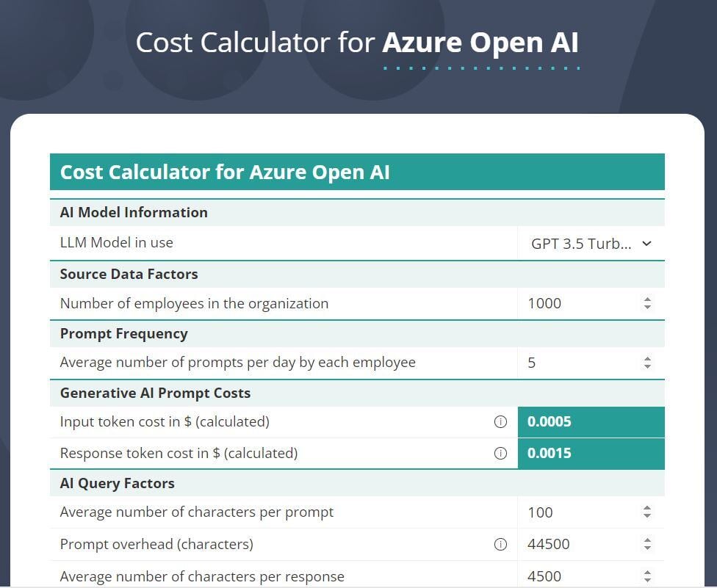Open the dropdown in the AI Model Information row
This screenshot has width=717, height=588.
click(x=588, y=243)
